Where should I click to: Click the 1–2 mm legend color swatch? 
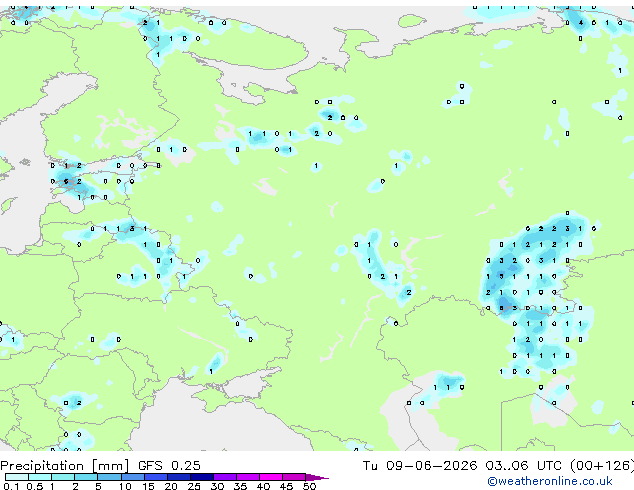pos(63,477)
